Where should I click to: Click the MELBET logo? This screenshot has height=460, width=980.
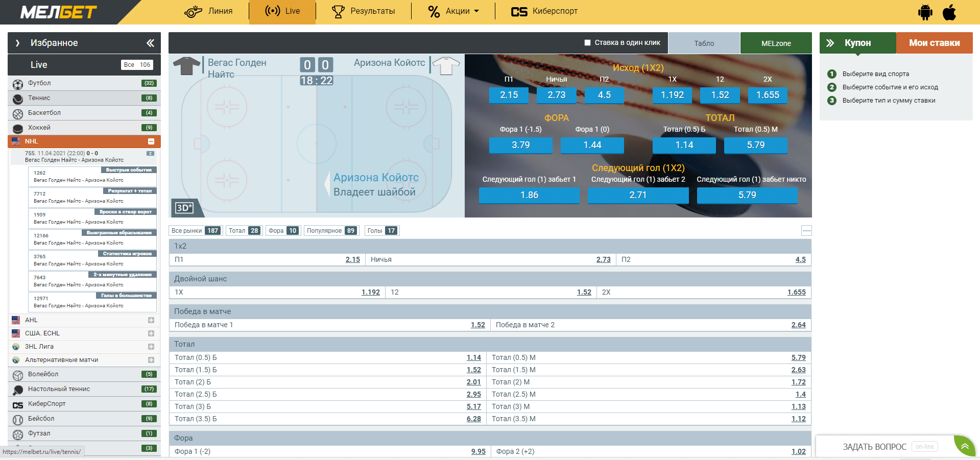[x=58, y=12]
